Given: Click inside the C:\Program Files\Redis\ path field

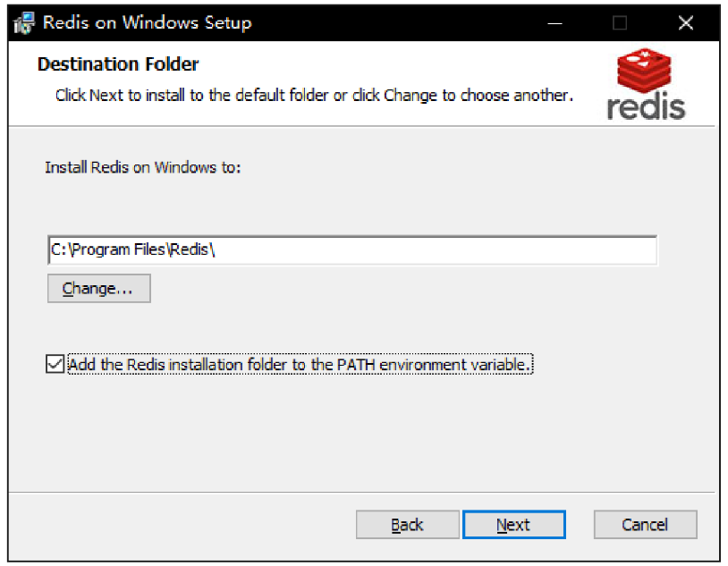Looking at the screenshot, I should 352,250.
